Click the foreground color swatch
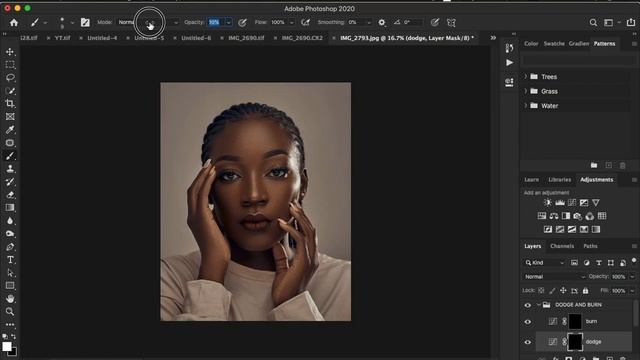The width and height of the screenshot is (640, 360). point(7,347)
